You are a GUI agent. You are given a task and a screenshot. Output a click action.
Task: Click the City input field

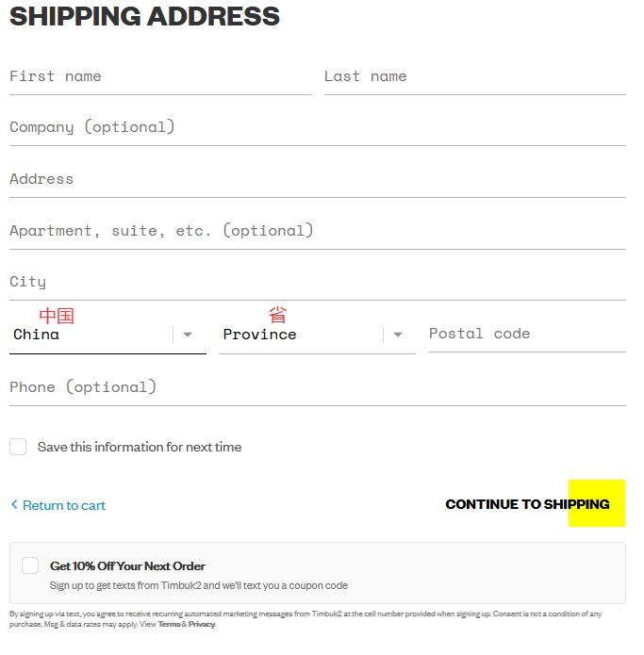point(317,282)
